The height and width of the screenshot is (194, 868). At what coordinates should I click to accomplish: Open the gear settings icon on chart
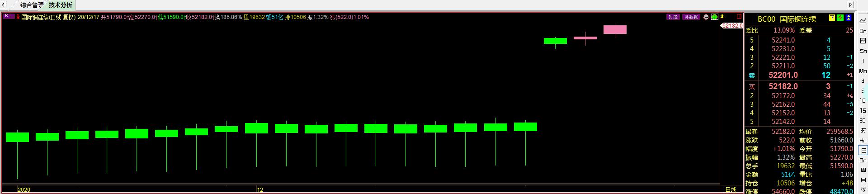(x=706, y=17)
